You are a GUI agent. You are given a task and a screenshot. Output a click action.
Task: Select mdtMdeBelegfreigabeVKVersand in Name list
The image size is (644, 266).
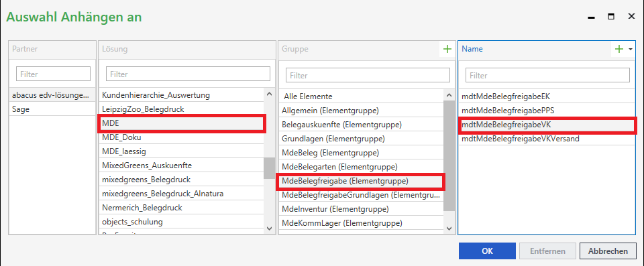point(547,139)
